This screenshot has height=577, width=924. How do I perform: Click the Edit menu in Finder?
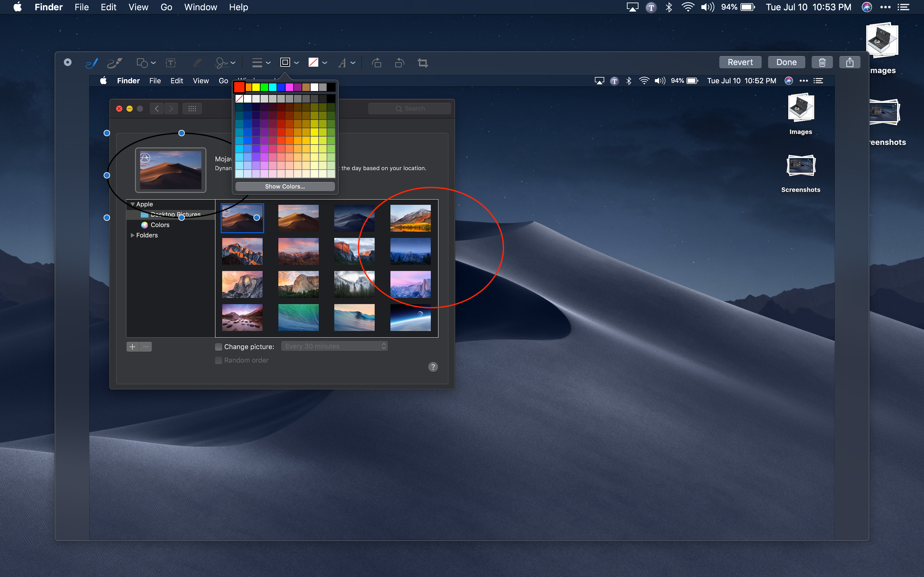point(108,7)
